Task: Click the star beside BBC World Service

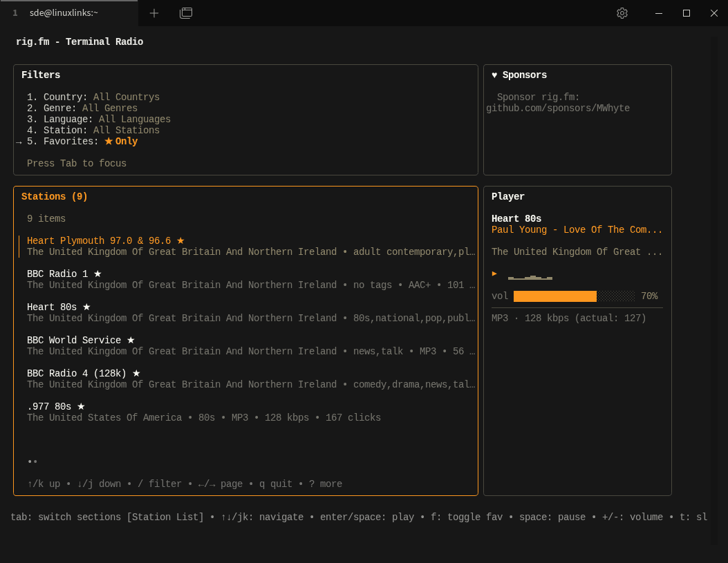Action: point(131,341)
